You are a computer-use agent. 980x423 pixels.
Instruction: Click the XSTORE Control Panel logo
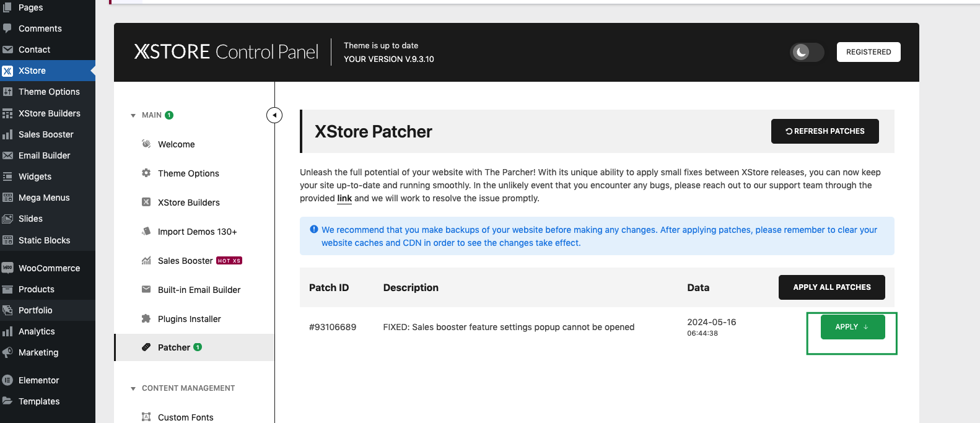226,52
